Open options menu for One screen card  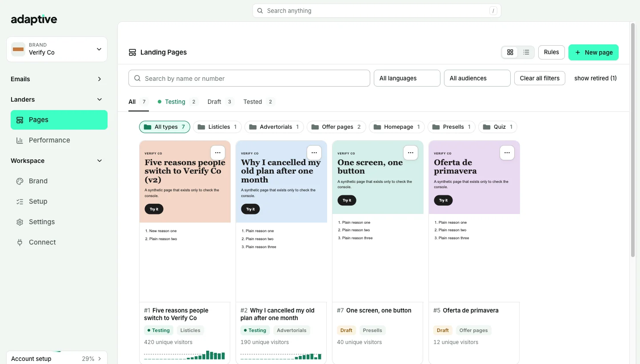411,153
